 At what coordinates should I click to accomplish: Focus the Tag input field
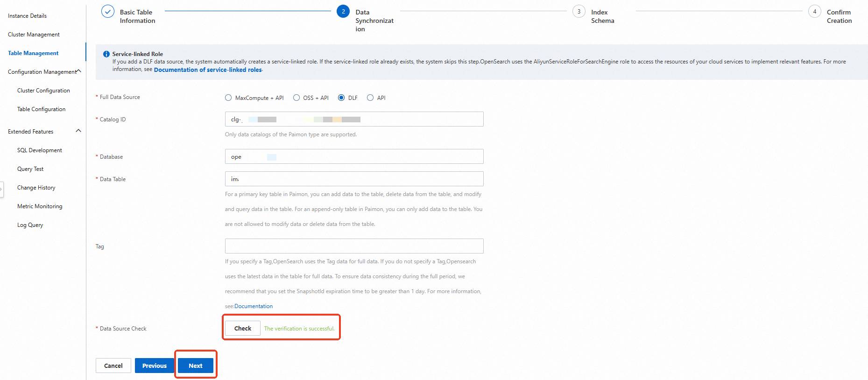[x=354, y=246]
